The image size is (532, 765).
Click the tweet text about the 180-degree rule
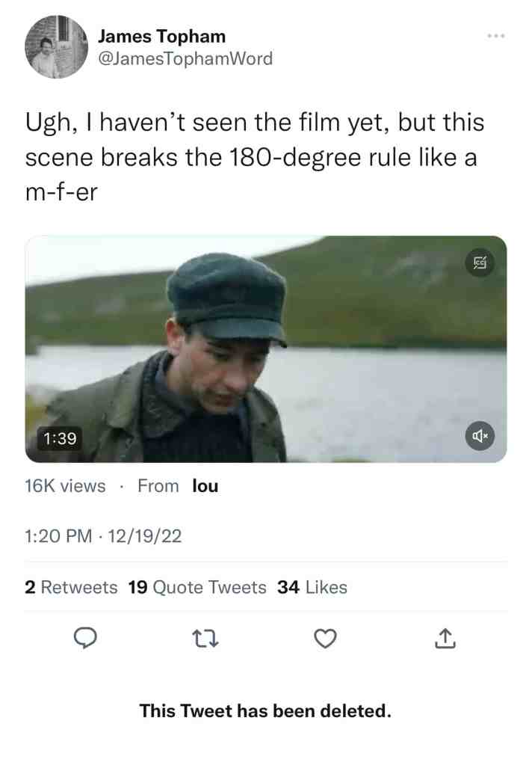(255, 157)
